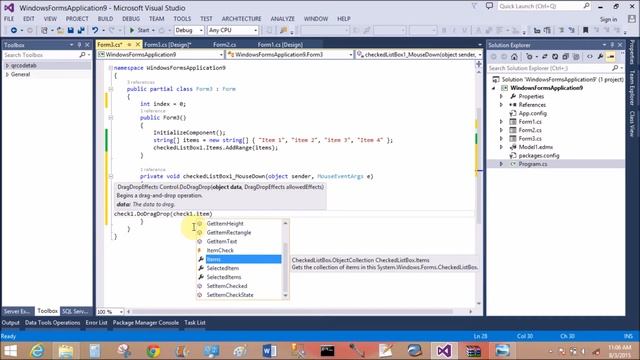Save the current file with the Save icon
The height and width of the screenshot is (360, 640).
[71, 30]
